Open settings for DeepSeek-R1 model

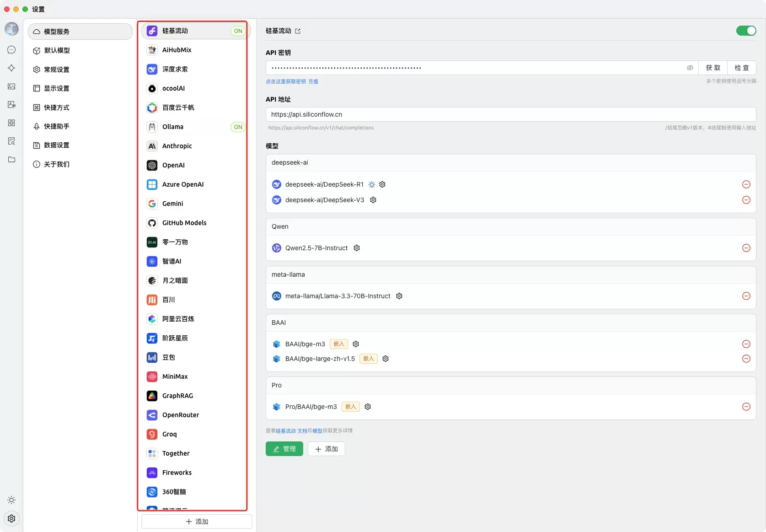[382, 184]
